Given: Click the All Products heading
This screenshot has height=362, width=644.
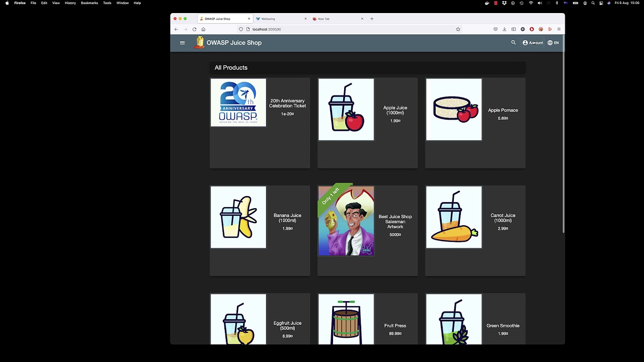Looking at the screenshot, I should coord(231,67).
